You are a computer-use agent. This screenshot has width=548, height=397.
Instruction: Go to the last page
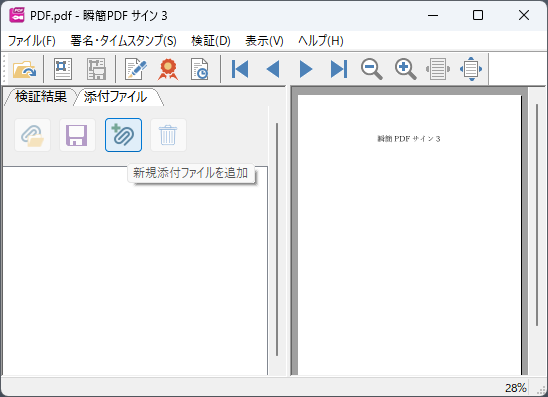click(x=339, y=69)
